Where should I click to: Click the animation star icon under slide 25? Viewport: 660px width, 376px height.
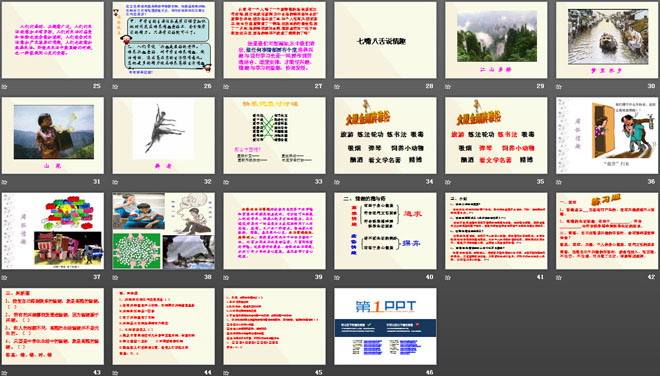point(5,86)
